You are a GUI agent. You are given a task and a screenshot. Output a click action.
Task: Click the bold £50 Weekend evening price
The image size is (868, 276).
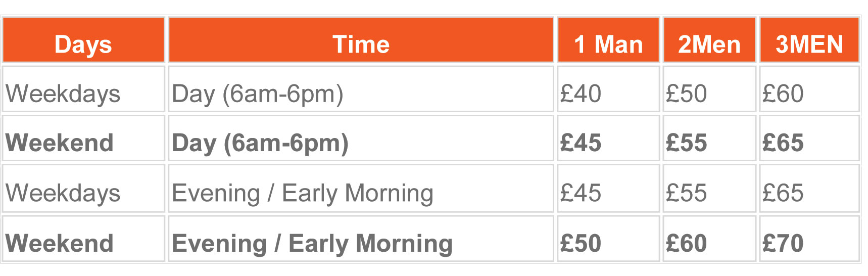(x=608, y=239)
